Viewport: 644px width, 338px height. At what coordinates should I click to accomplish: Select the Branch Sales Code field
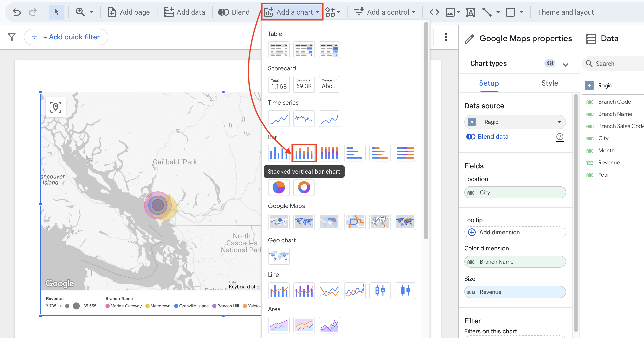615,126
